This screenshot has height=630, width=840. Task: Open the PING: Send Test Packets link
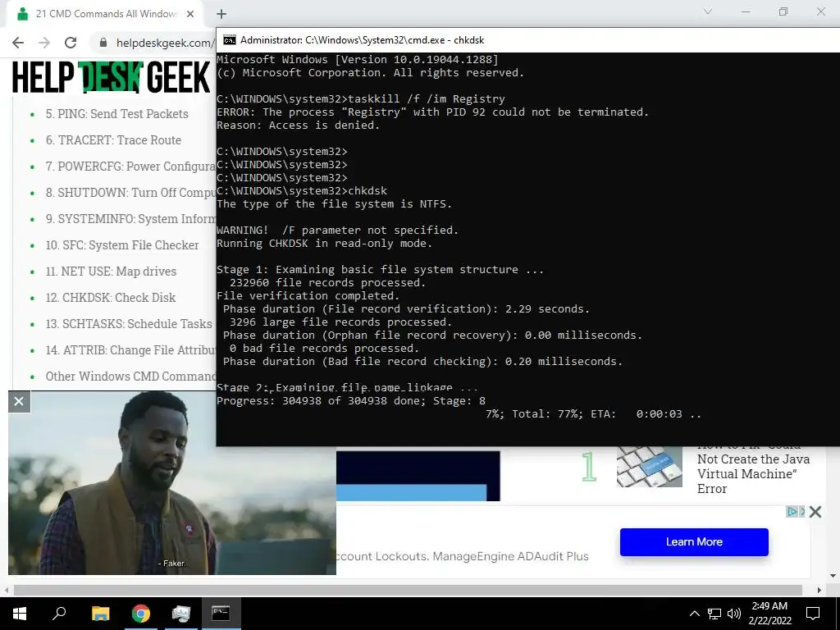(116, 113)
